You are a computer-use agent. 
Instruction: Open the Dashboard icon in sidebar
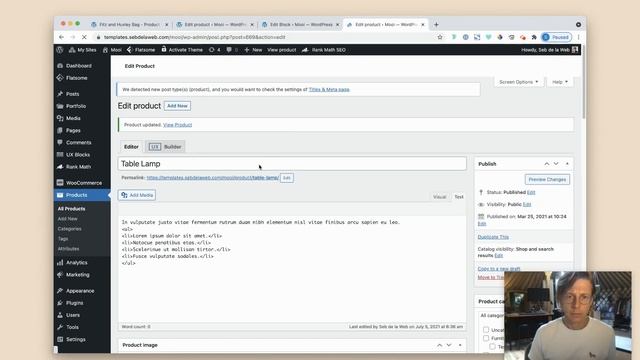60,66
